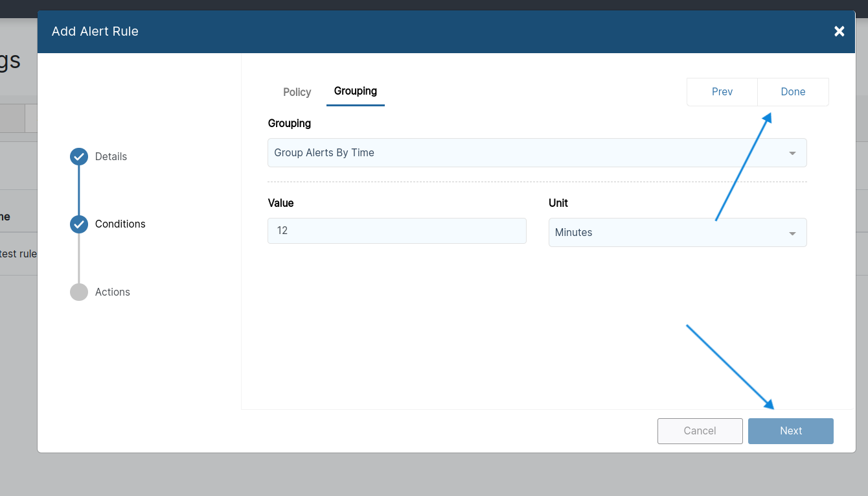
Task: Click the X to close the dialog
Action: [x=839, y=31]
